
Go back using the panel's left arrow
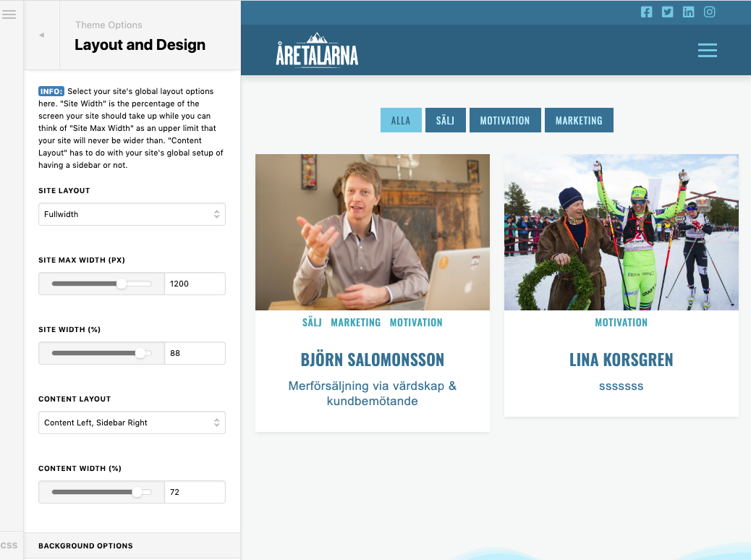(x=42, y=35)
